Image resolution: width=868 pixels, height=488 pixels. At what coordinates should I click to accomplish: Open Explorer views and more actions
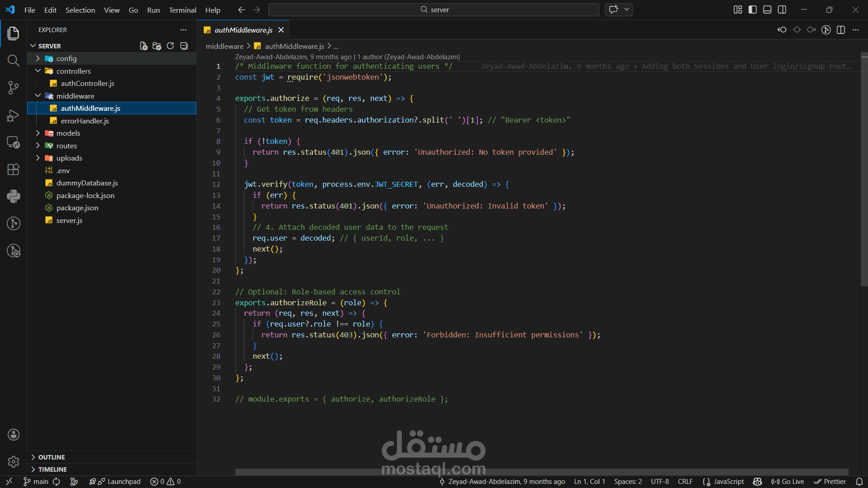point(183,30)
